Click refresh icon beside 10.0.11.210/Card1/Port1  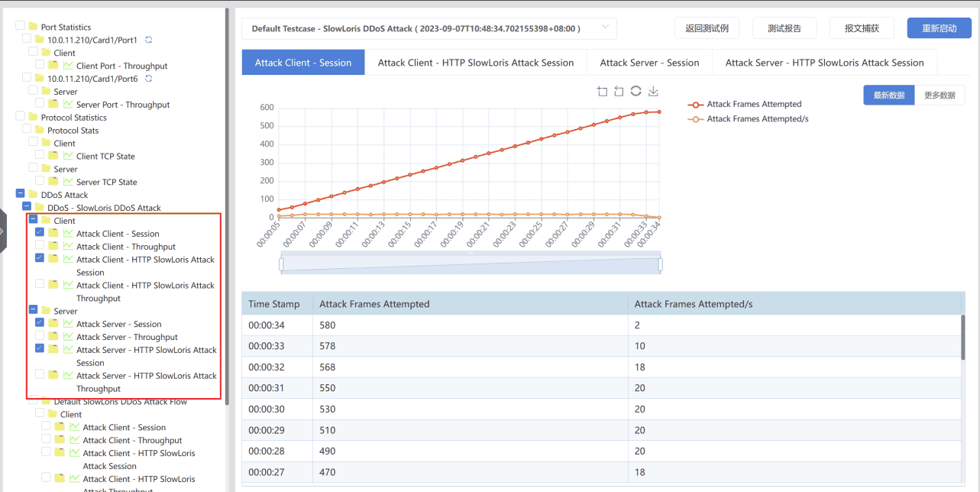coord(147,40)
